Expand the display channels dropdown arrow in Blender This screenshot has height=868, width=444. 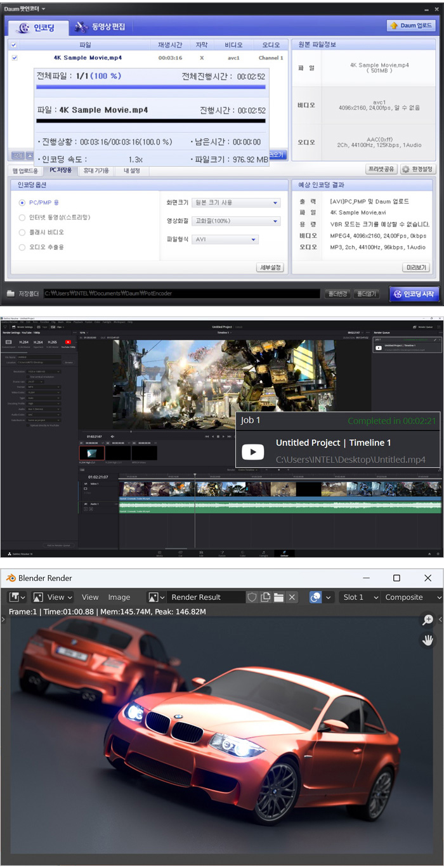click(329, 597)
